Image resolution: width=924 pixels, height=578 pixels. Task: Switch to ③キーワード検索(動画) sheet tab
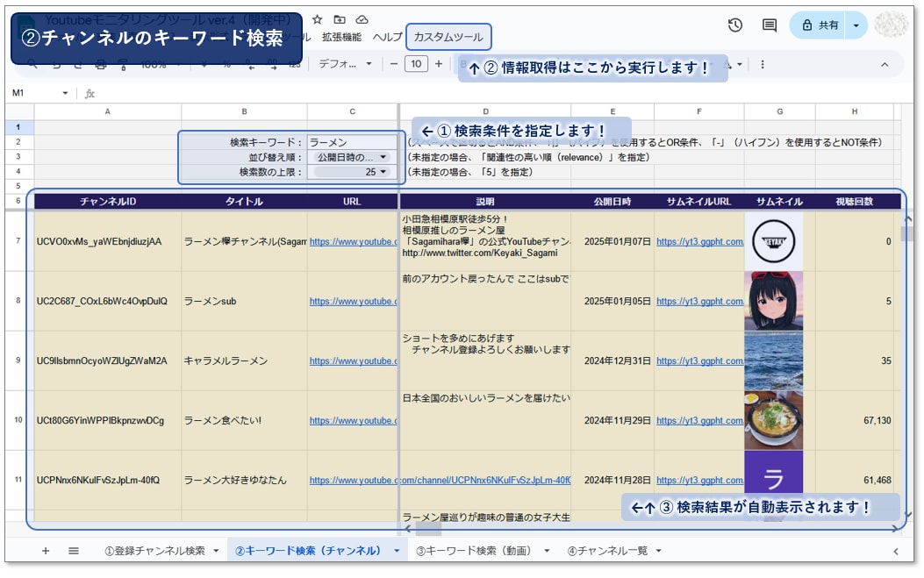click(474, 551)
